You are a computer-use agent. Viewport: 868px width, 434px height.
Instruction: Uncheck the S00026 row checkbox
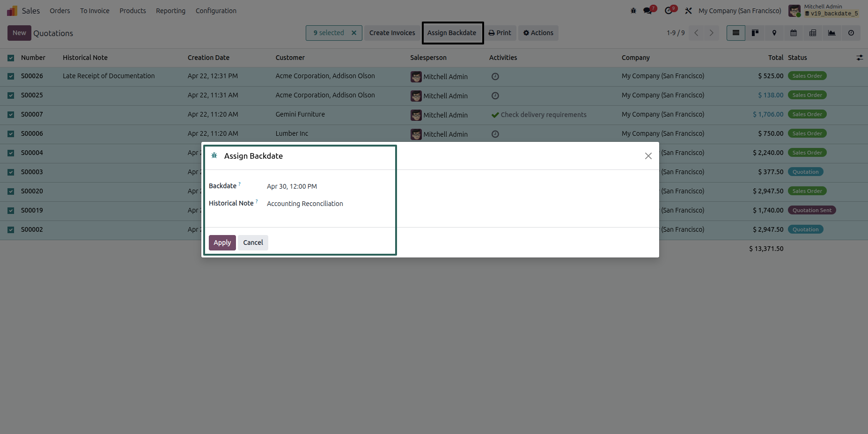(11, 76)
